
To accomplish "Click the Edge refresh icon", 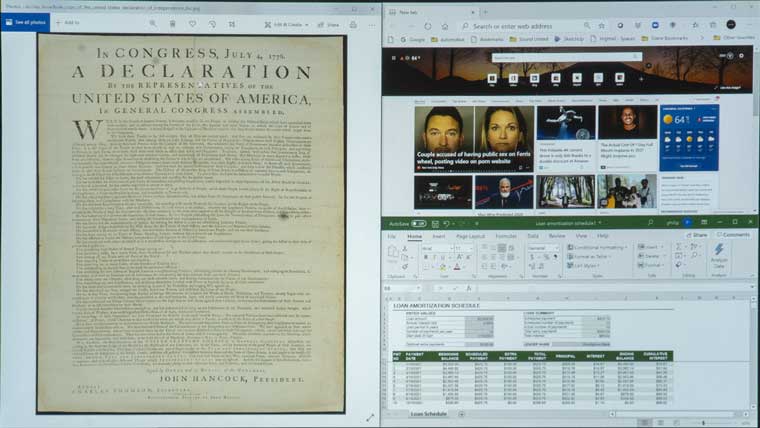I will point(428,26).
